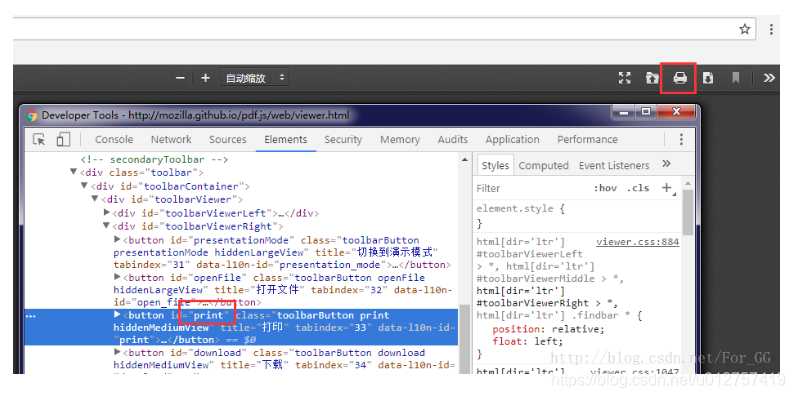Open the Security tab

(343, 139)
